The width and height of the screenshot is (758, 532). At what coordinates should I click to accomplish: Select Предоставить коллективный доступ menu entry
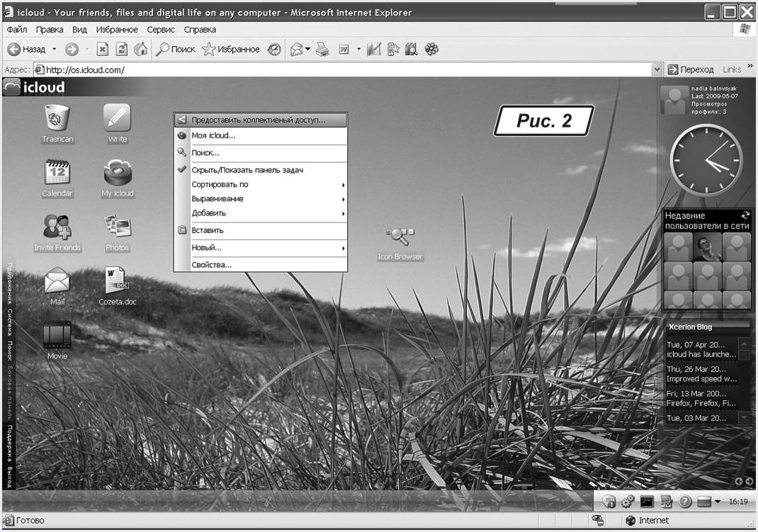[x=258, y=120]
